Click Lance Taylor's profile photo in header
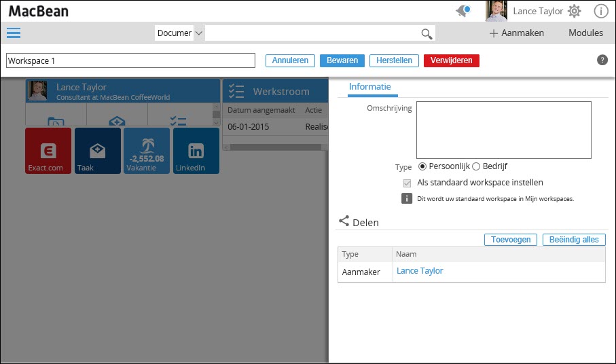 coord(496,11)
